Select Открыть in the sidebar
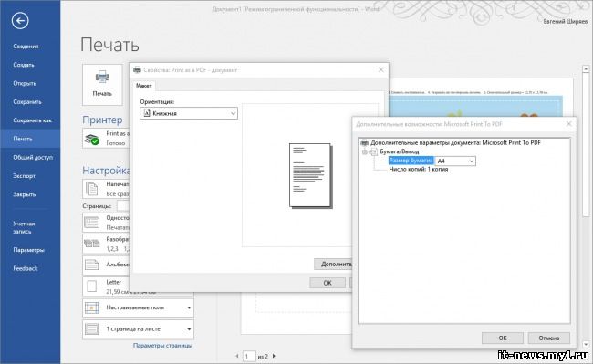 (25, 83)
